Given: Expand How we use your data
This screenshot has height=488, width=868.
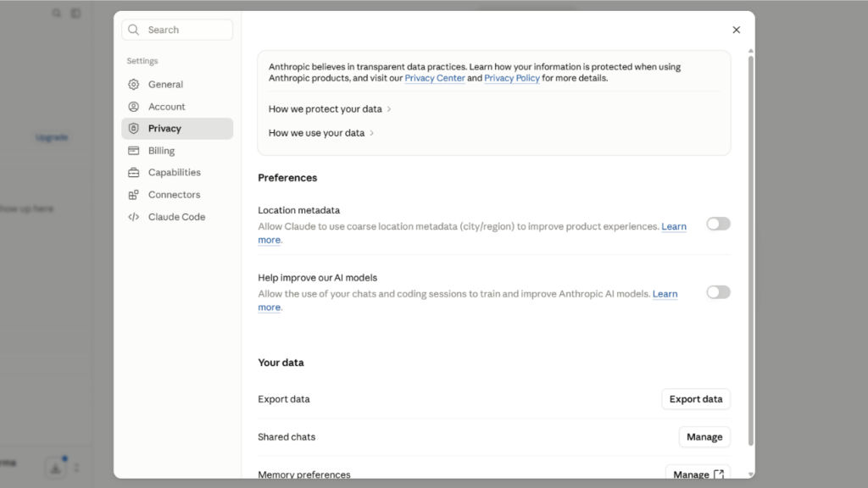Looking at the screenshot, I should (x=321, y=133).
